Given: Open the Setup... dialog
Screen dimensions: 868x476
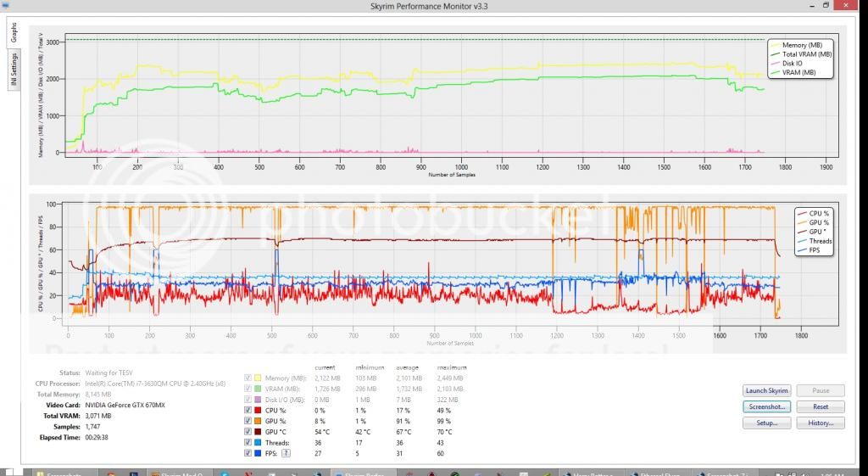Looking at the screenshot, I should [x=766, y=423].
